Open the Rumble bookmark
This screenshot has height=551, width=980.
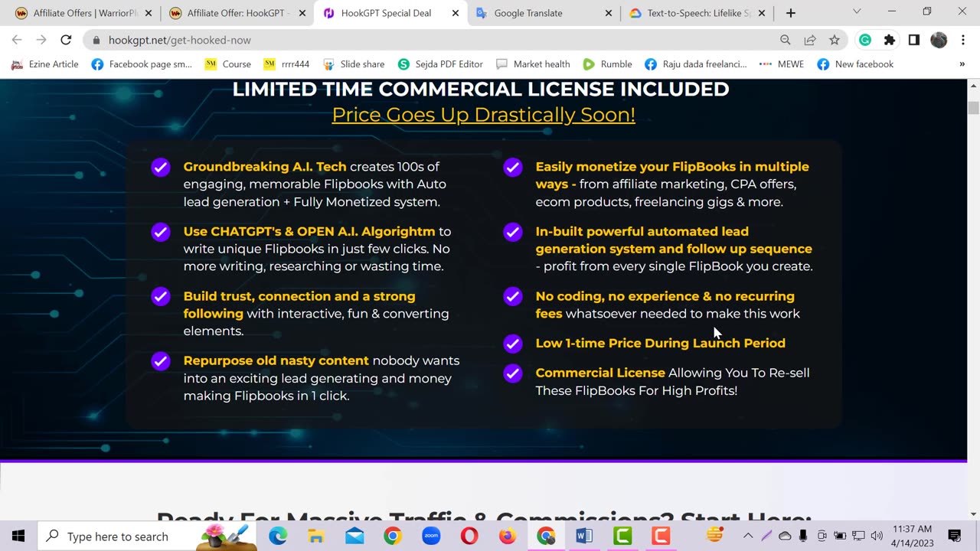point(607,64)
